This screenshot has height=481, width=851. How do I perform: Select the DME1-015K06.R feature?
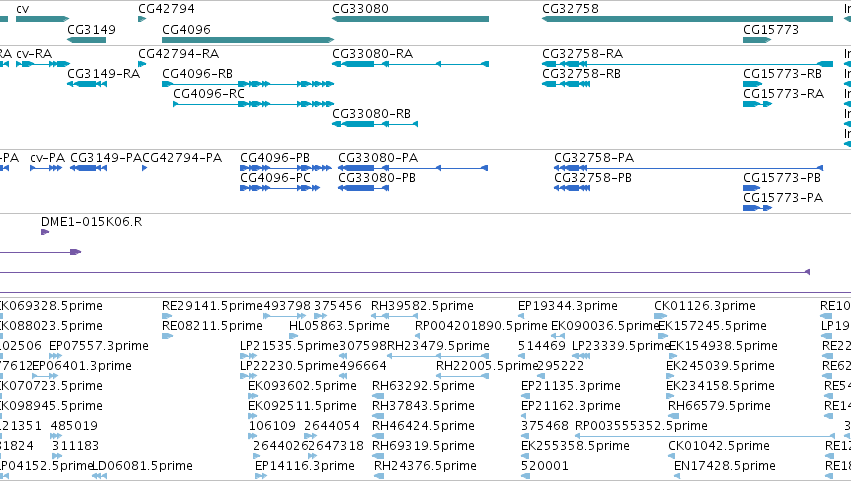(45, 232)
